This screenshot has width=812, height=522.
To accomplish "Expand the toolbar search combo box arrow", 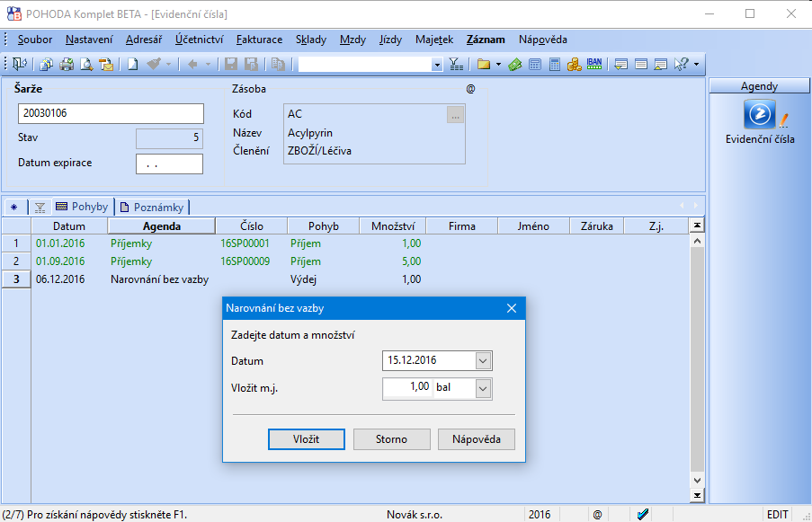I will pyautogui.click(x=437, y=65).
